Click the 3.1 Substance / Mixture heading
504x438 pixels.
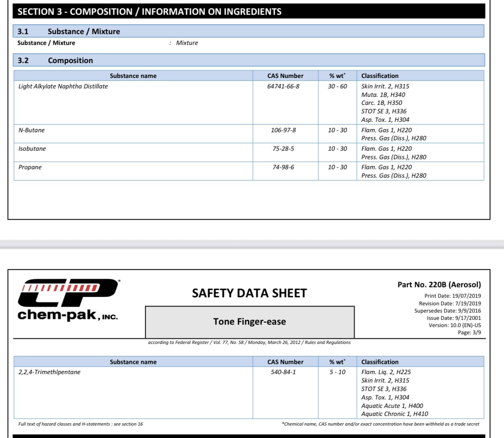click(249, 31)
